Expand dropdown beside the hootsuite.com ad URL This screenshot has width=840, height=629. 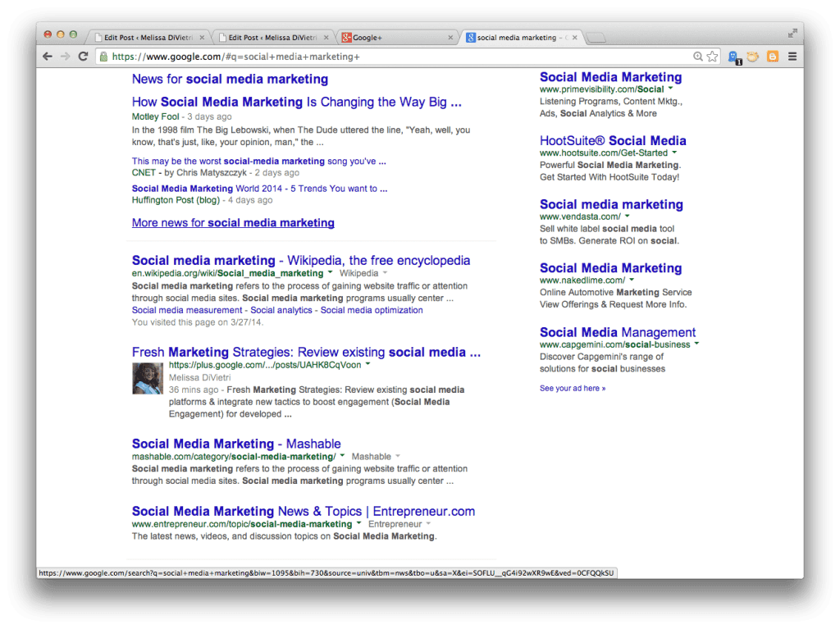pyautogui.click(x=674, y=153)
